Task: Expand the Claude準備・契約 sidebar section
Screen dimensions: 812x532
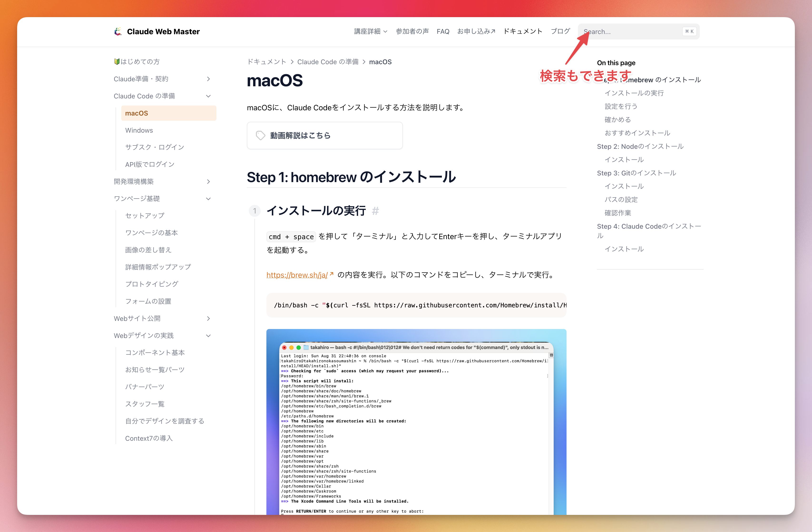Action: 208,79
